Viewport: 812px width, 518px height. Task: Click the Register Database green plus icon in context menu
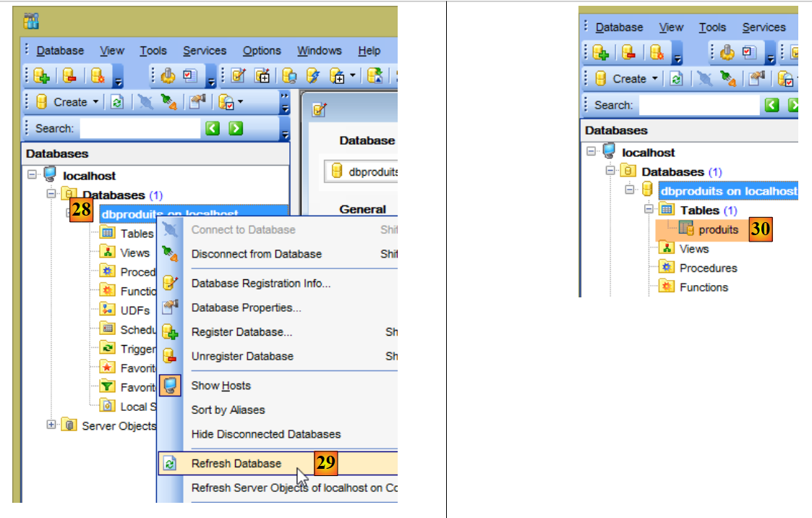coord(170,332)
